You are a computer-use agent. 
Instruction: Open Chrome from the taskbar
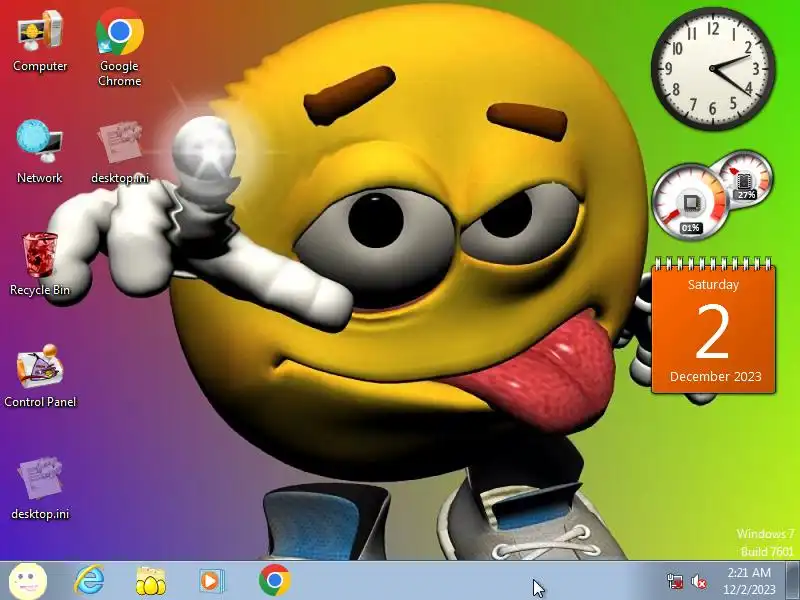274,581
